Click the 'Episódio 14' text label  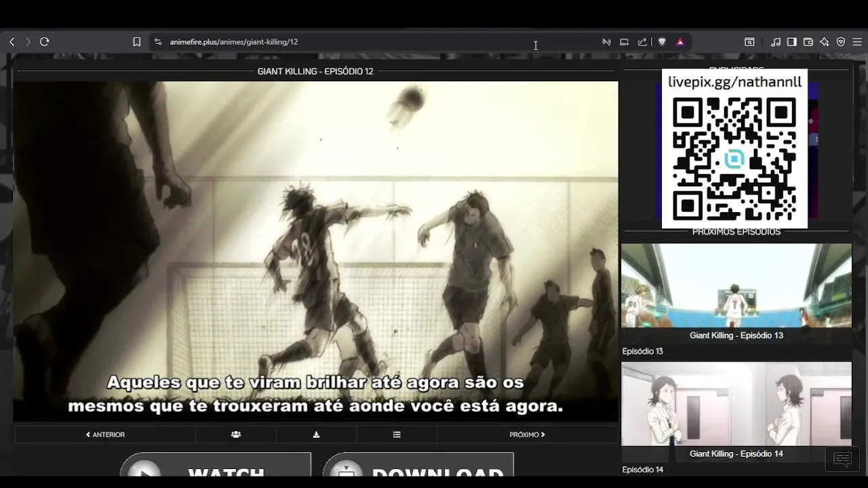tap(642, 470)
